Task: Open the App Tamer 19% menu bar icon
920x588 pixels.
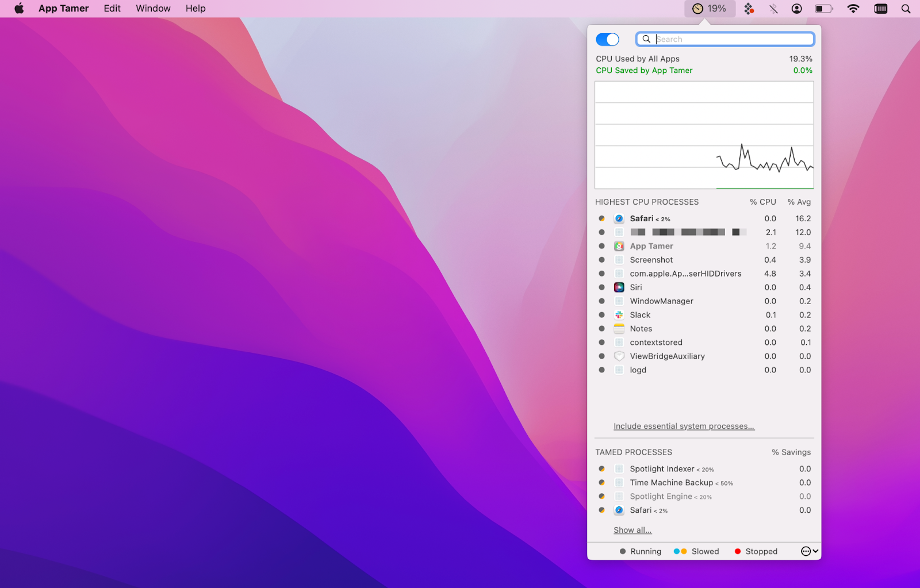Action: coord(710,8)
